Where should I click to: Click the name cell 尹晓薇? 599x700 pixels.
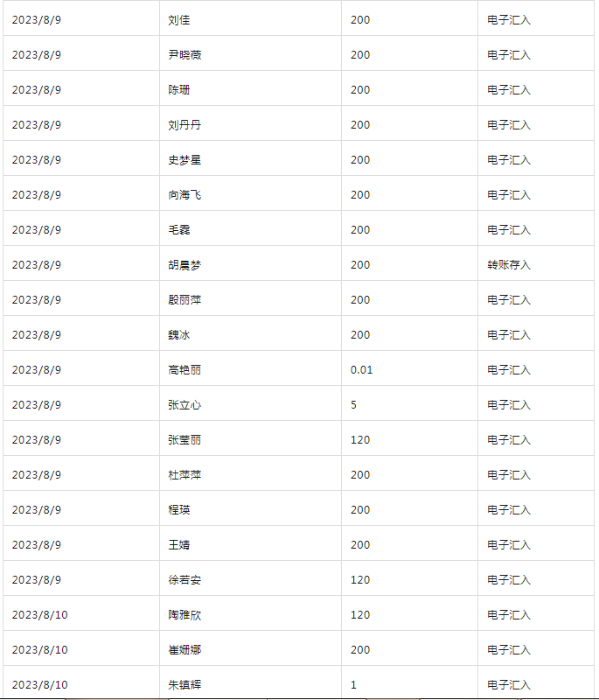coord(250,54)
